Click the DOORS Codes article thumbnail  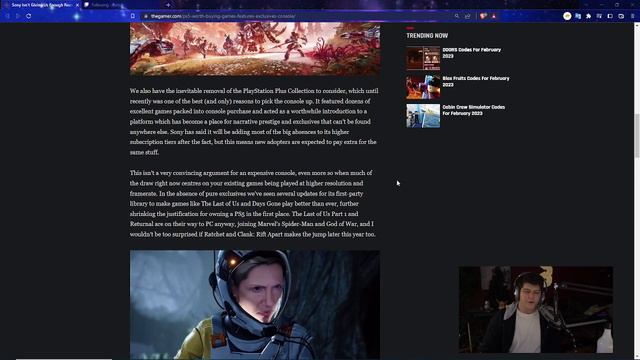[423, 58]
